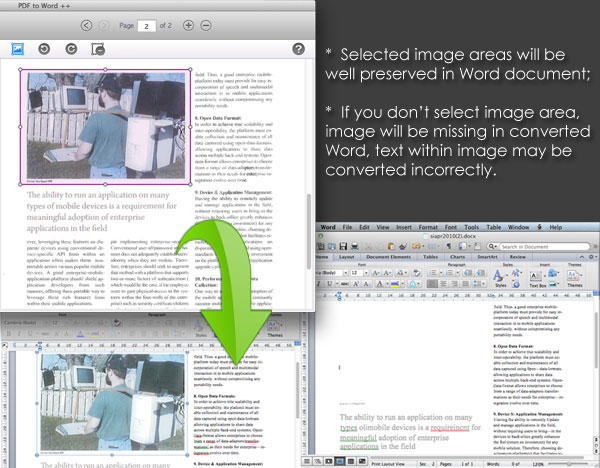Toggle show paragraph marks (¶)
Screen dimensions: 600x468
[449, 246]
